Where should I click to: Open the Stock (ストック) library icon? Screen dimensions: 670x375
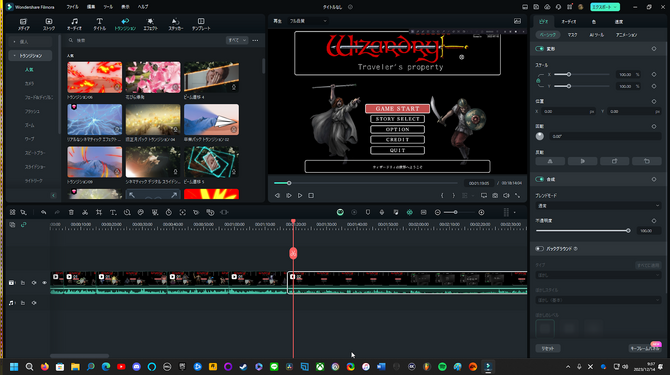click(49, 24)
